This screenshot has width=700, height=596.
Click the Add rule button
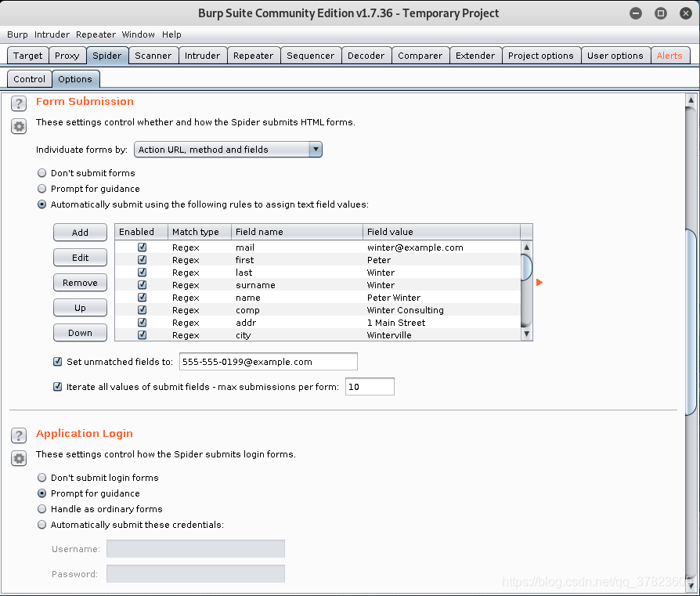pos(80,232)
